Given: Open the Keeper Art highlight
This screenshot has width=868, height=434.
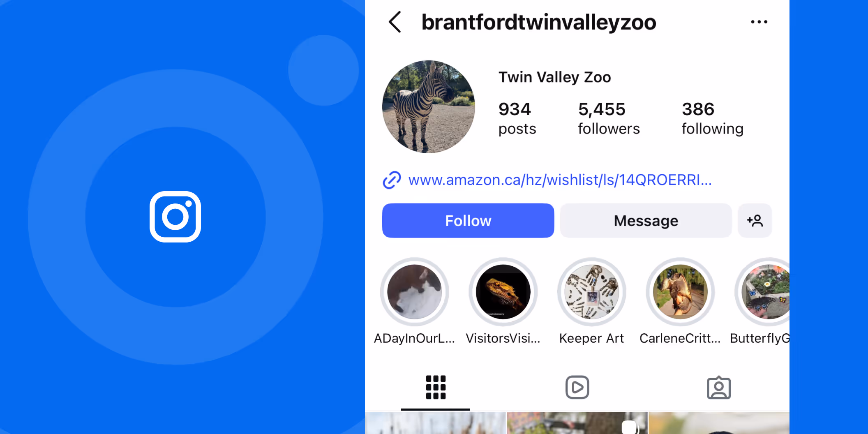Looking at the screenshot, I should coord(591,292).
